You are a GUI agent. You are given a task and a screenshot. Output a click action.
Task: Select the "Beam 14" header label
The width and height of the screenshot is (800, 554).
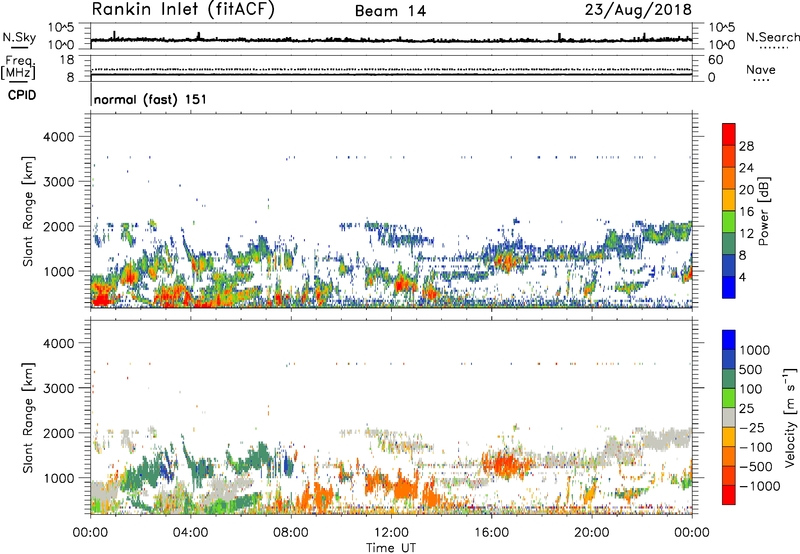pos(390,11)
